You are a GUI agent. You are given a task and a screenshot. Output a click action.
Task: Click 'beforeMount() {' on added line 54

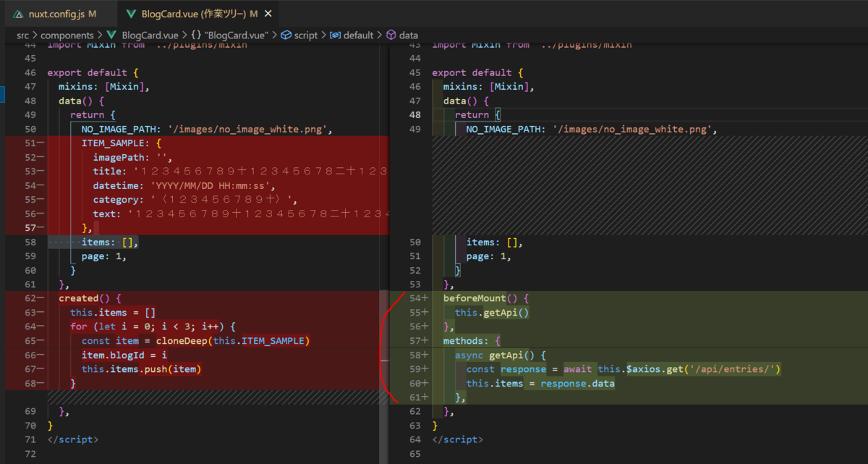(x=486, y=298)
